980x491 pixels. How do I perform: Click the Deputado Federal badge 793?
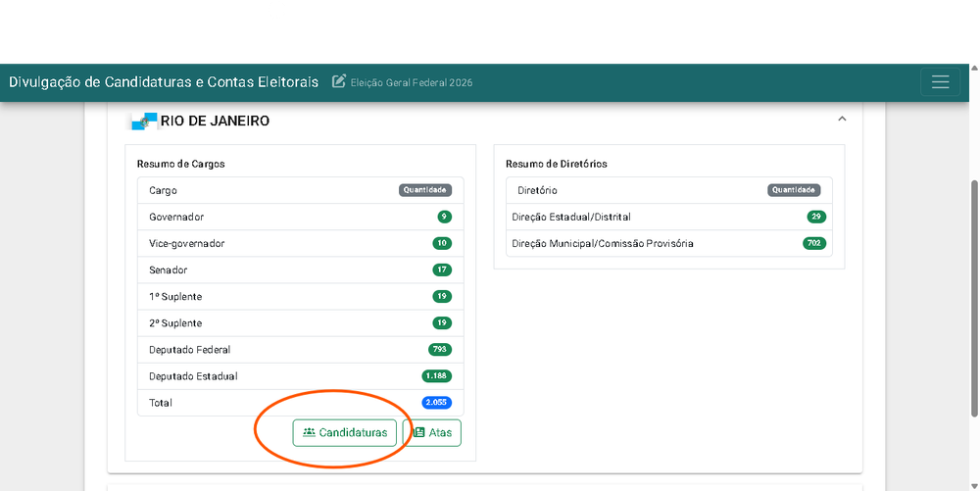[x=440, y=349]
